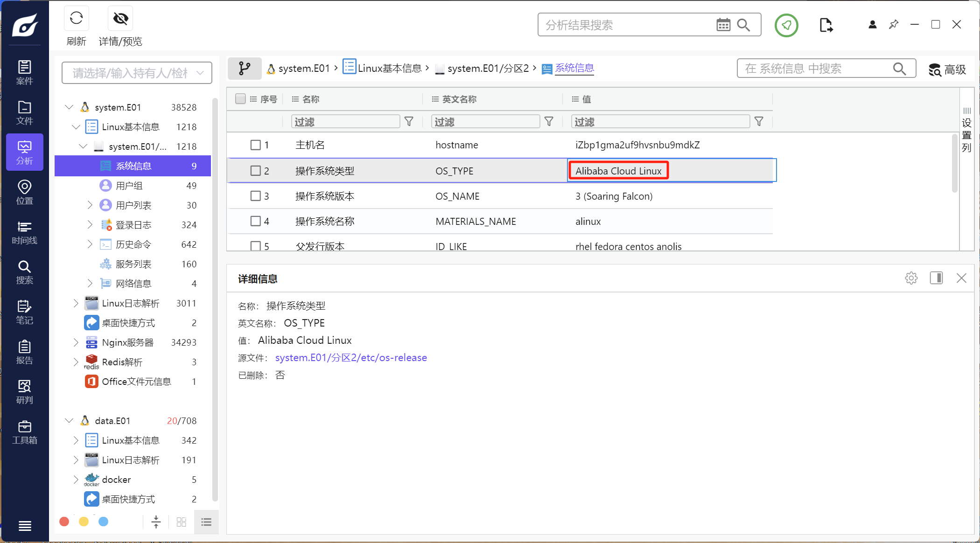Expand the Nginx服务器 tree node
This screenshot has width=980, height=543.
pos(76,342)
